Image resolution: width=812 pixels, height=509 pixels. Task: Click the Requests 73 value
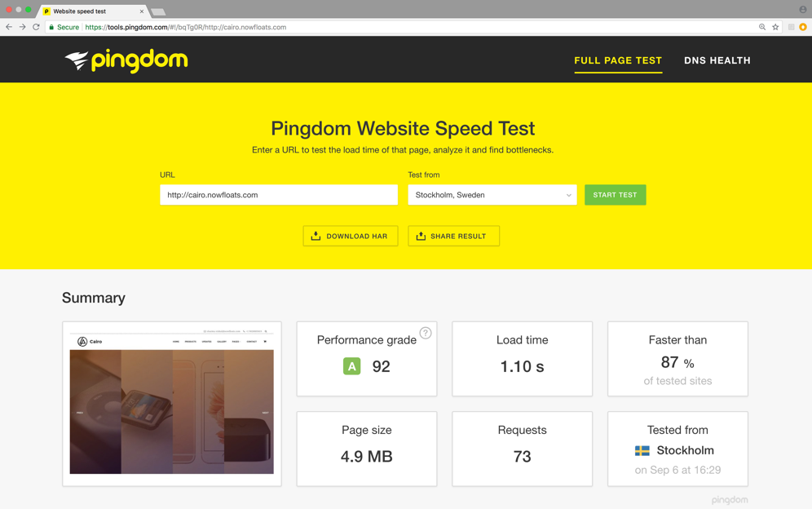point(522,457)
